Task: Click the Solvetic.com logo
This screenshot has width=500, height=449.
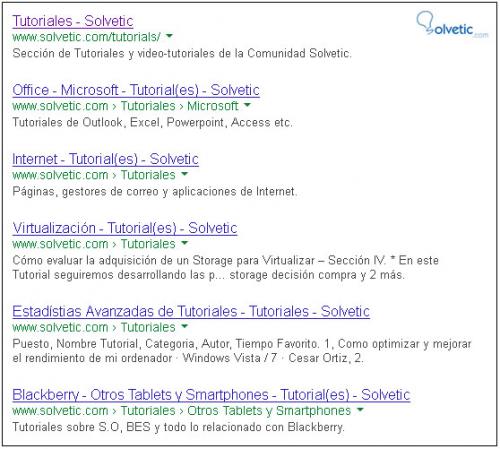Action: (452, 24)
